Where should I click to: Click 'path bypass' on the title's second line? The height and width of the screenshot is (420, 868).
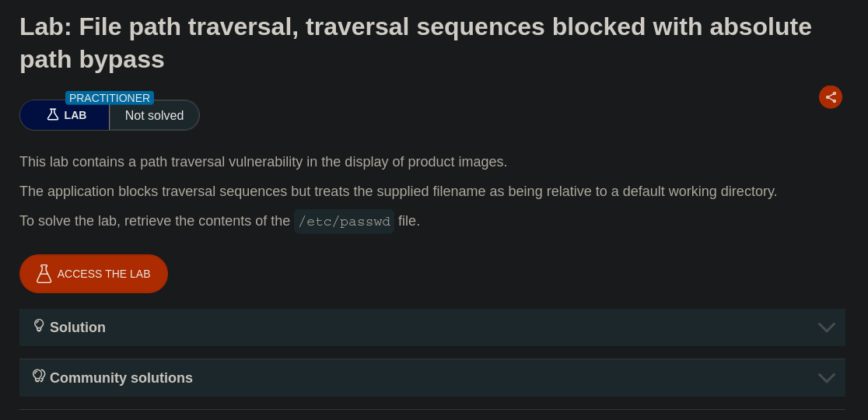pyautogui.click(x=92, y=59)
